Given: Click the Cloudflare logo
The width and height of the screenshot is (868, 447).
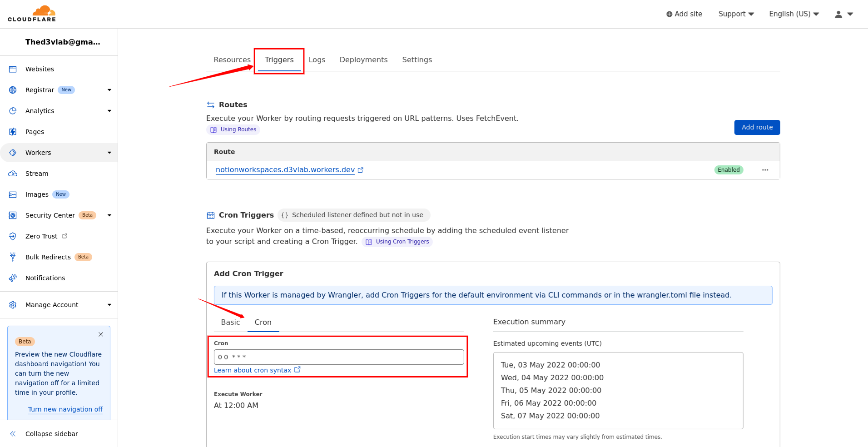Looking at the screenshot, I should pos(32,14).
